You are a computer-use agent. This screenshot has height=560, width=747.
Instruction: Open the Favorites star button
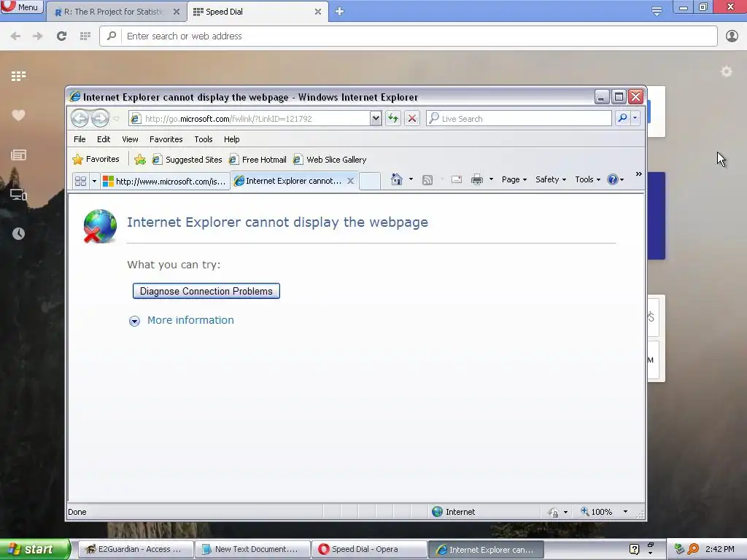coord(96,159)
